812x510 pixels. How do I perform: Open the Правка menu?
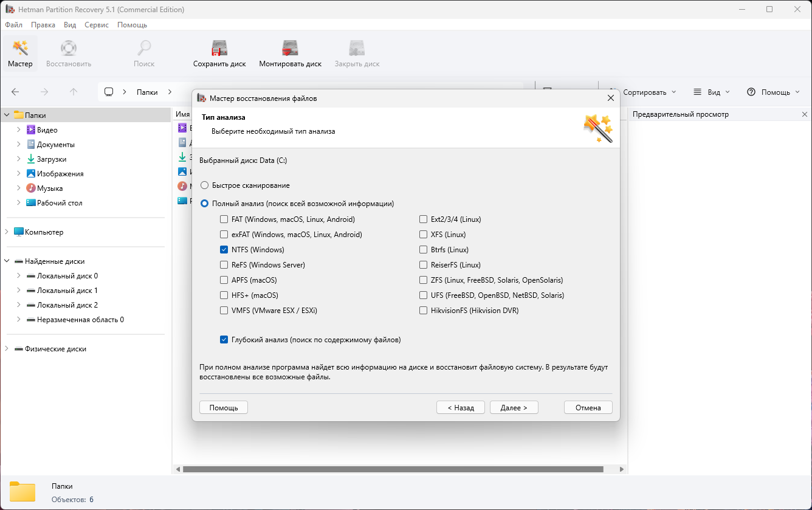[x=43, y=25]
